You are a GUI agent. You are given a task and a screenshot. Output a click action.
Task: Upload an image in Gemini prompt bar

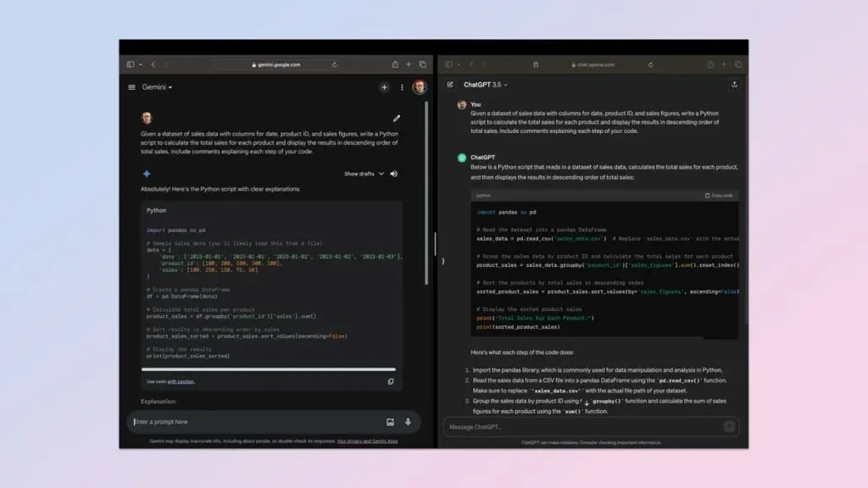pyautogui.click(x=390, y=422)
